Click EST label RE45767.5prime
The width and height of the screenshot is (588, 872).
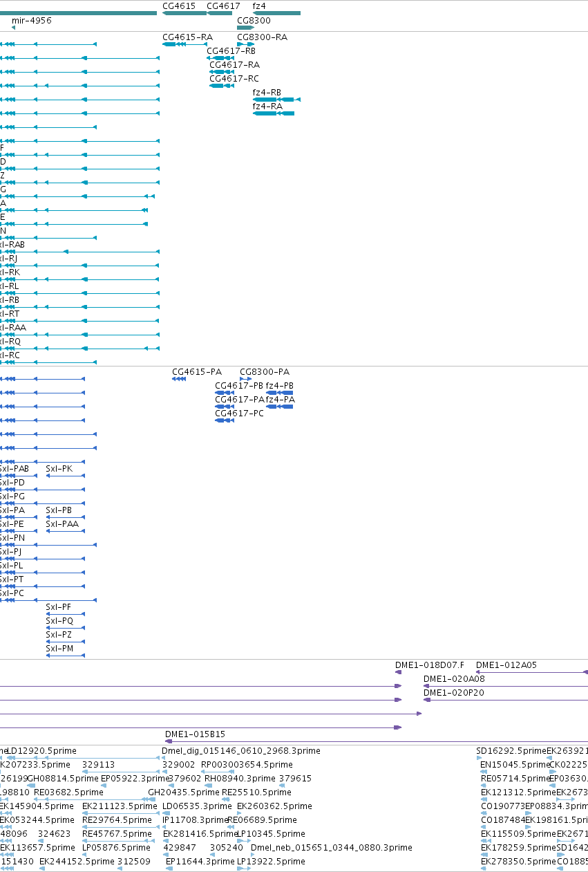(x=117, y=834)
